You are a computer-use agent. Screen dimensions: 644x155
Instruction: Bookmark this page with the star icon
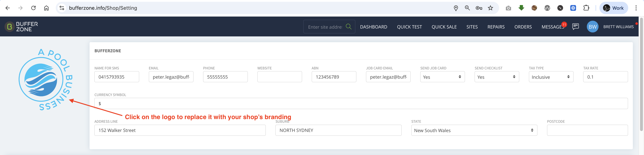pos(490,8)
